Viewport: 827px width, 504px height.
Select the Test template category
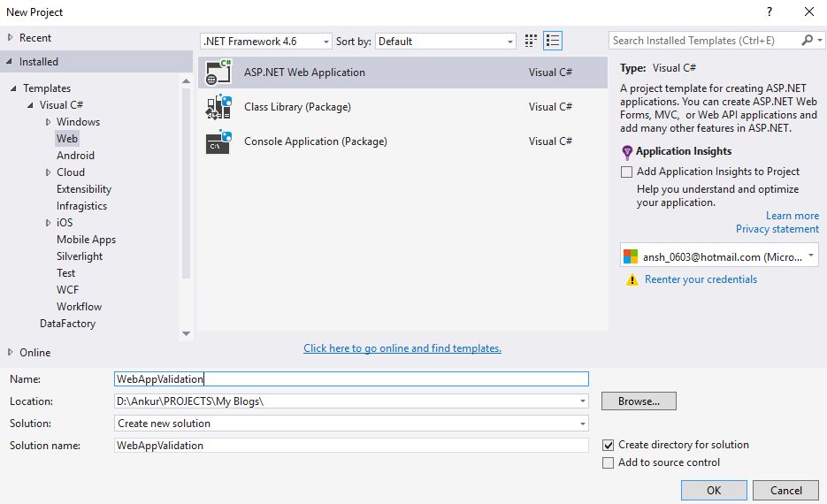(x=66, y=273)
